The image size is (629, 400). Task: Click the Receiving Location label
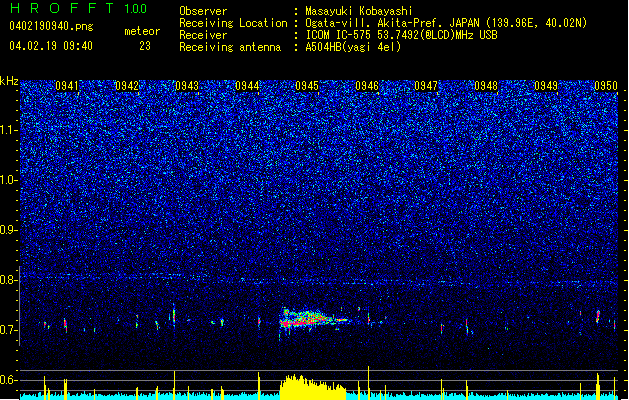coord(233,23)
